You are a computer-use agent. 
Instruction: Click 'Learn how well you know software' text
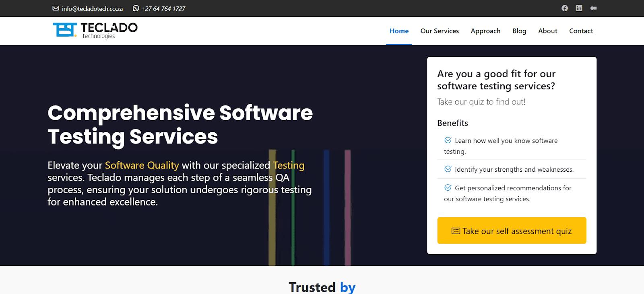tap(506, 140)
